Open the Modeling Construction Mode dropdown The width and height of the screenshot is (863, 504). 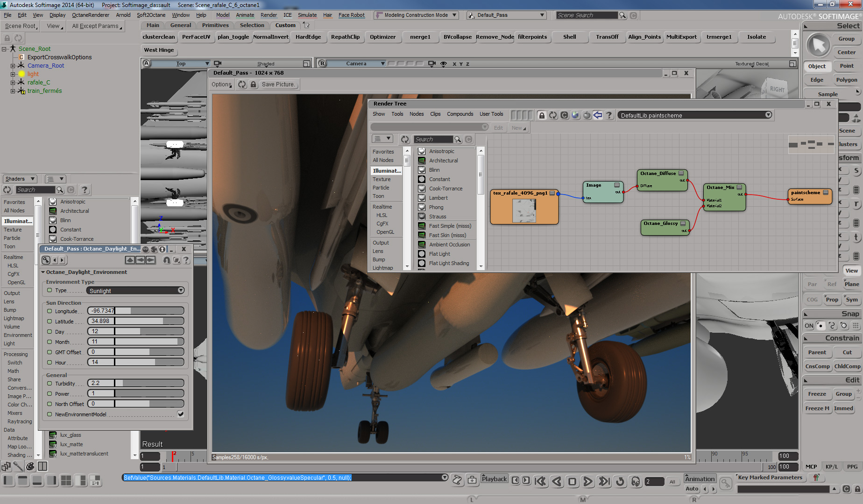[416, 15]
